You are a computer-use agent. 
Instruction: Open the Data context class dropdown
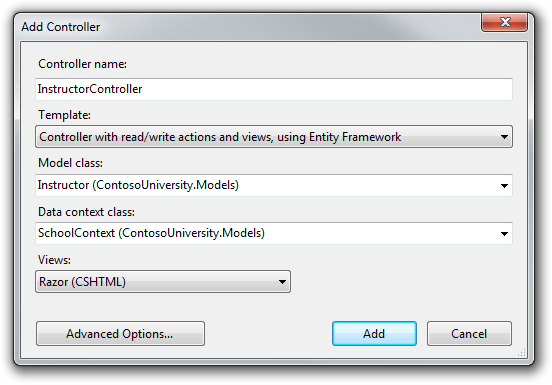274,233
